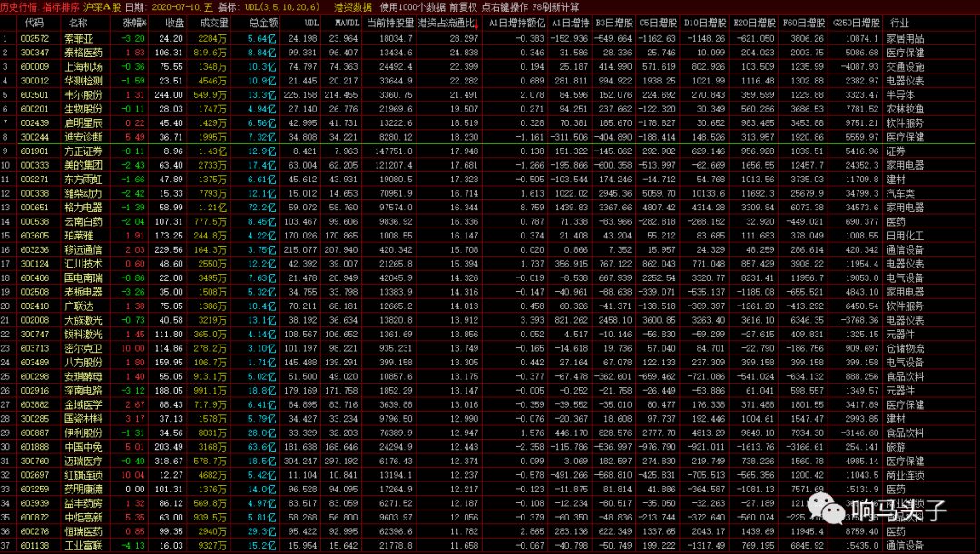Image resolution: width=980 pixels, height=554 pixels.
Task: Click 使用1000个数据 in the top bar
Action: point(413,7)
